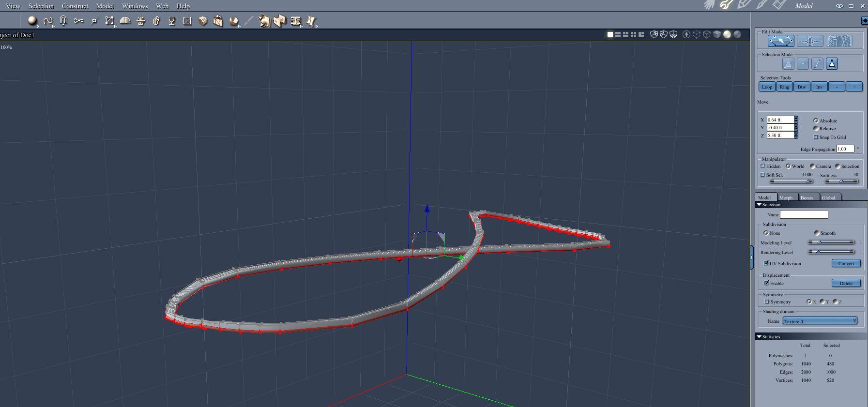Click the interlocking blocks toolbar icon

[x=280, y=21]
